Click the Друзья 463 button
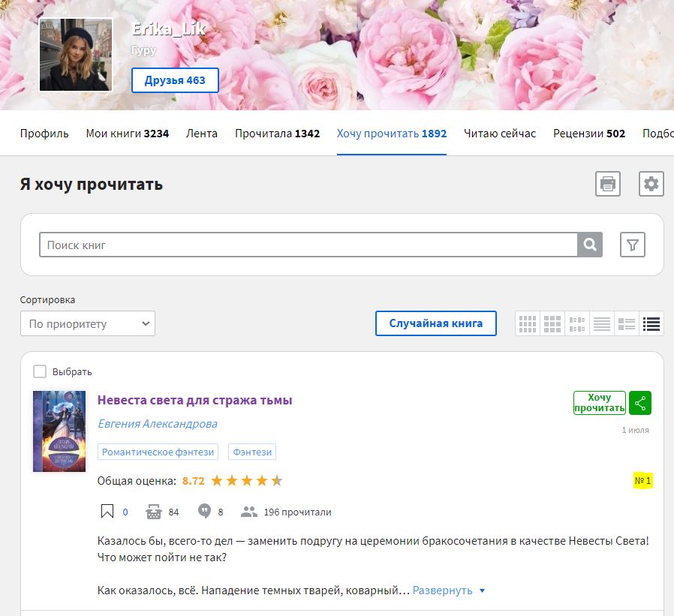 click(x=175, y=80)
